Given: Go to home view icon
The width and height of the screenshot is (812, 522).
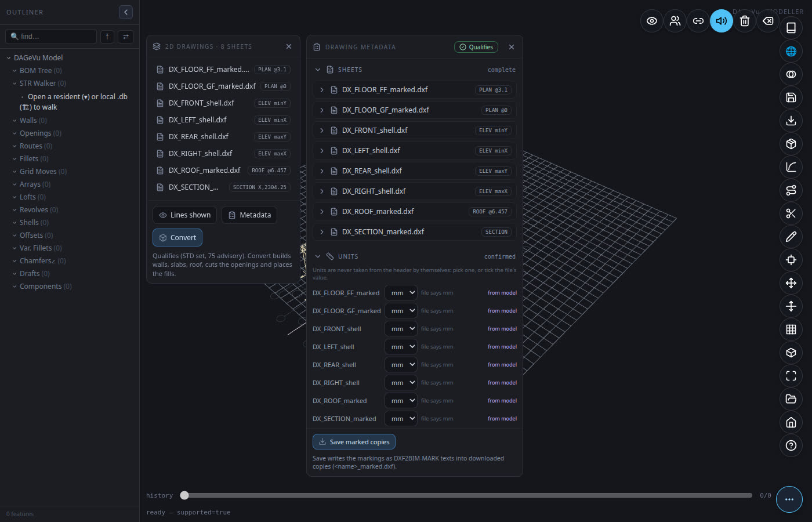Looking at the screenshot, I should (x=791, y=422).
